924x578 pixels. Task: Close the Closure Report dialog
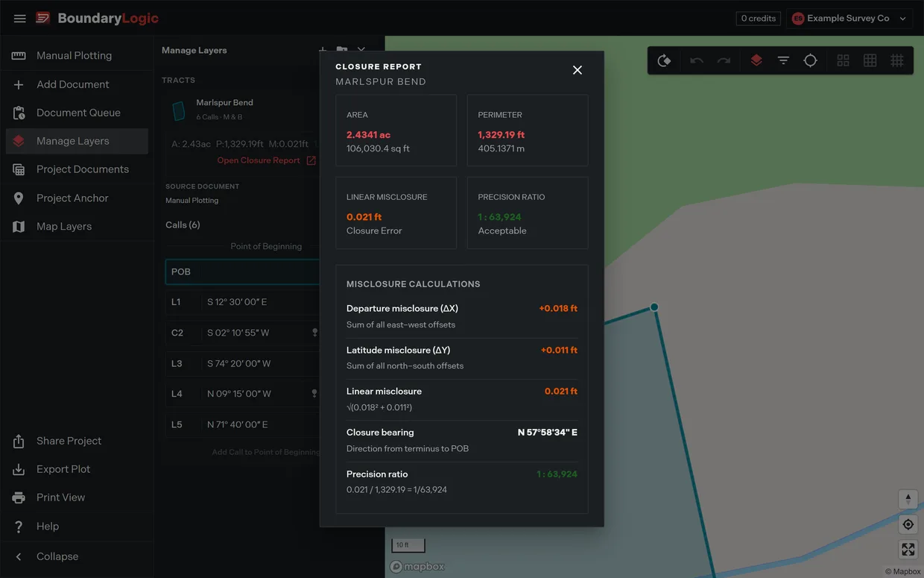coord(577,70)
